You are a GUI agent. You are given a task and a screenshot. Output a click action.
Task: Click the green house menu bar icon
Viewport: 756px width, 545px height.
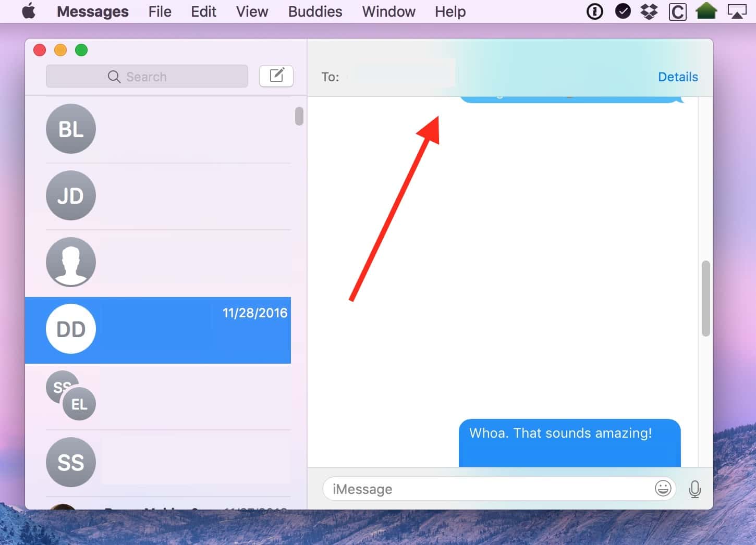(x=706, y=11)
